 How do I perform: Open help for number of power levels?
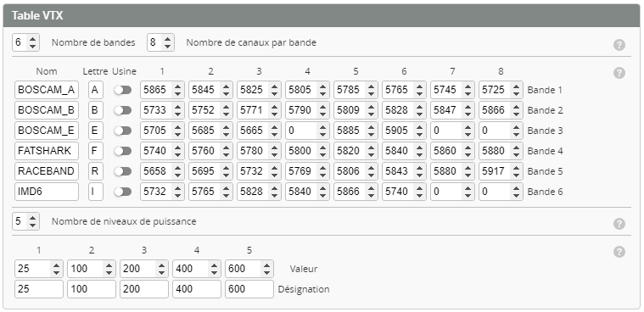619,224
